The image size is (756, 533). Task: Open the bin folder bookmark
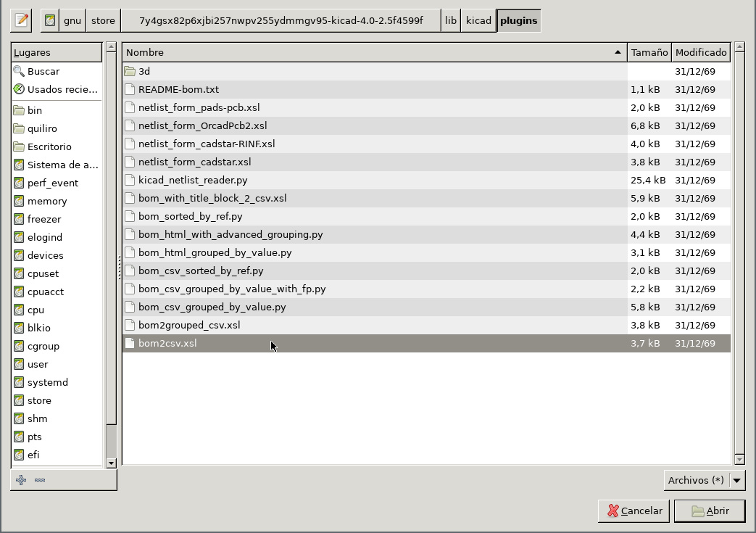click(x=57, y=110)
